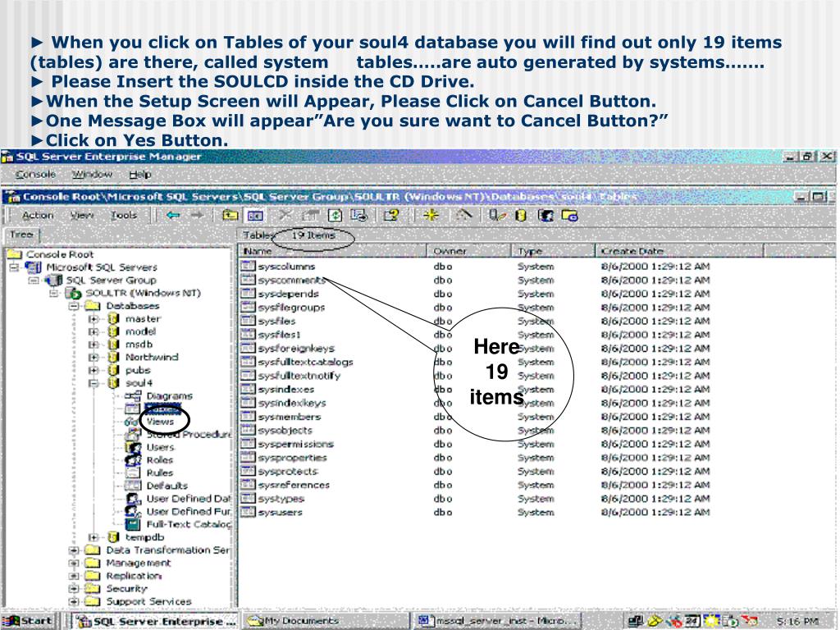The image size is (840, 630).
Task: Open the Window menu
Action: click(92, 174)
